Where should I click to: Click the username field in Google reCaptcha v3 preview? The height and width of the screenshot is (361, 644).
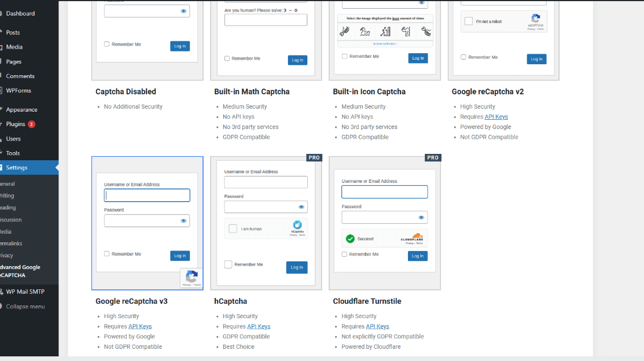point(147,195)
